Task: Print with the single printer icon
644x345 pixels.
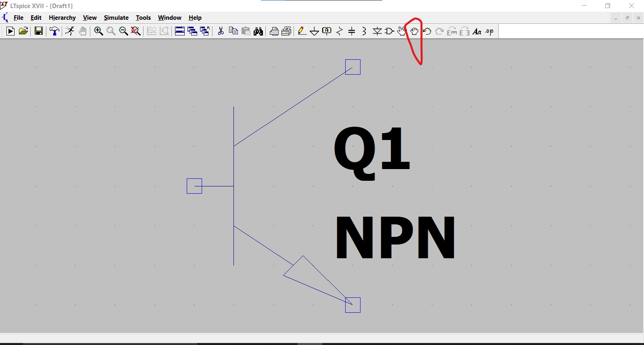Action: pos(274,31)
